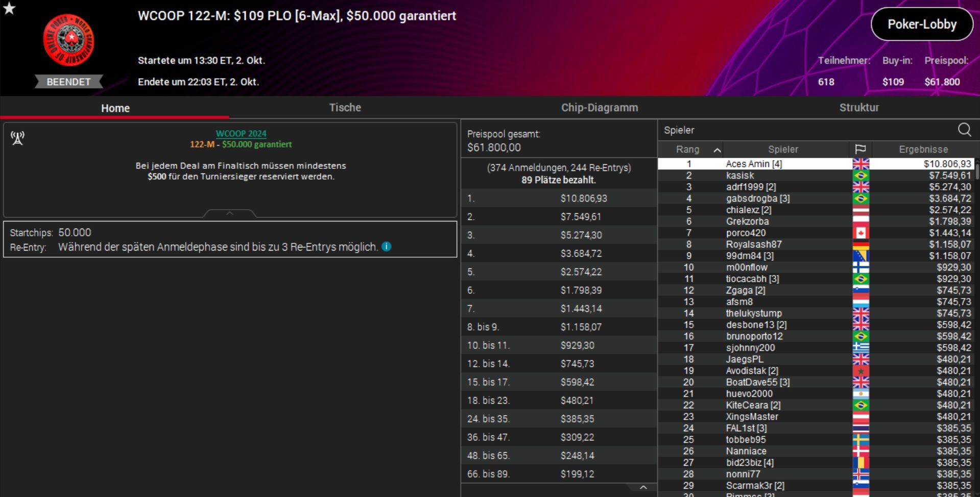Click the Re-Entry info icon
Viewport: 980px width, 497px height.
387,246
